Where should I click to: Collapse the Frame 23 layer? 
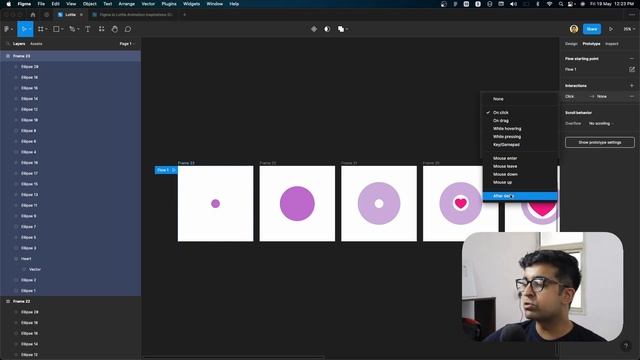[8, 56]
